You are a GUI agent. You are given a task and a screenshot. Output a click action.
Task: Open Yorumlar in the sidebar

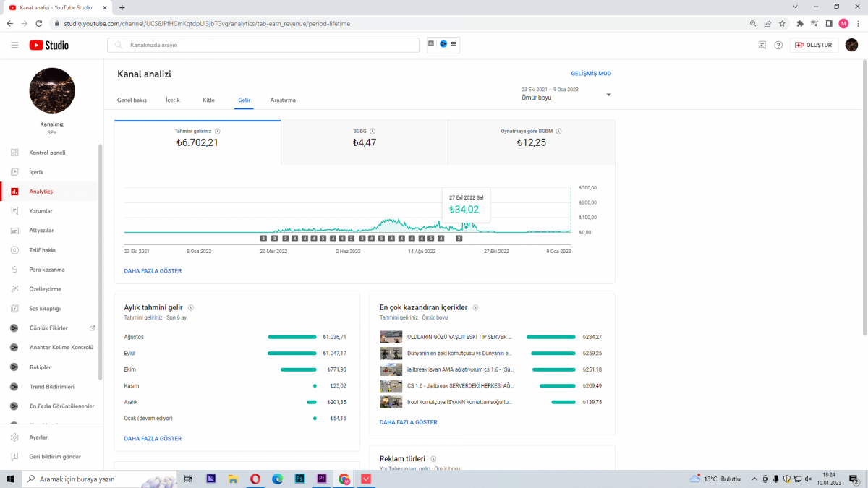41,211
